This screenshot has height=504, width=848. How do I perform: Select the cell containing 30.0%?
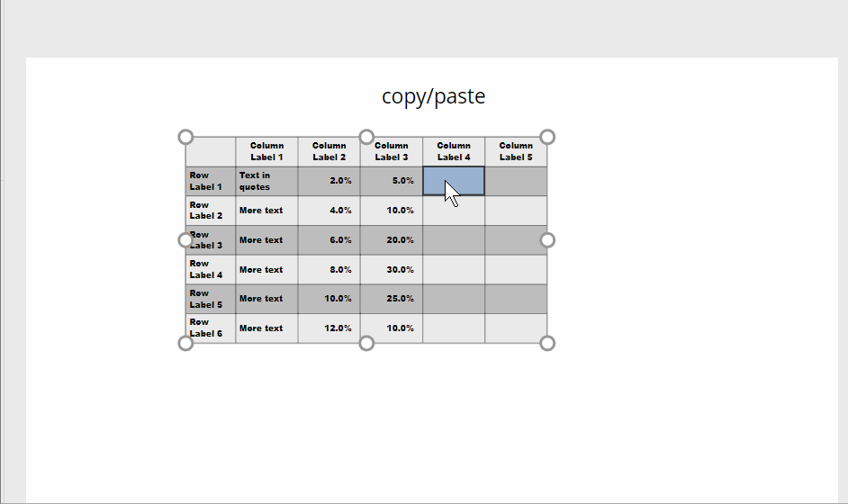(x=392, y=269)
